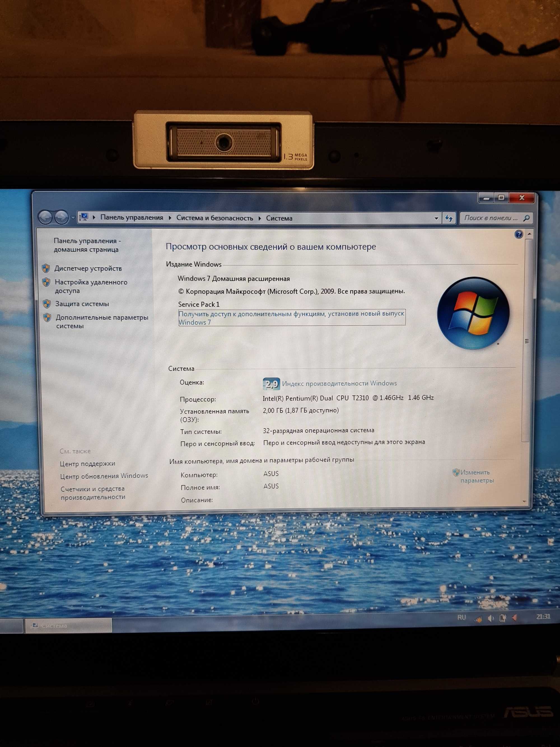The width and height of the screenshot is (560, 747).
Task: Click the power tray icon left of the flag
Action: [503, 618]
